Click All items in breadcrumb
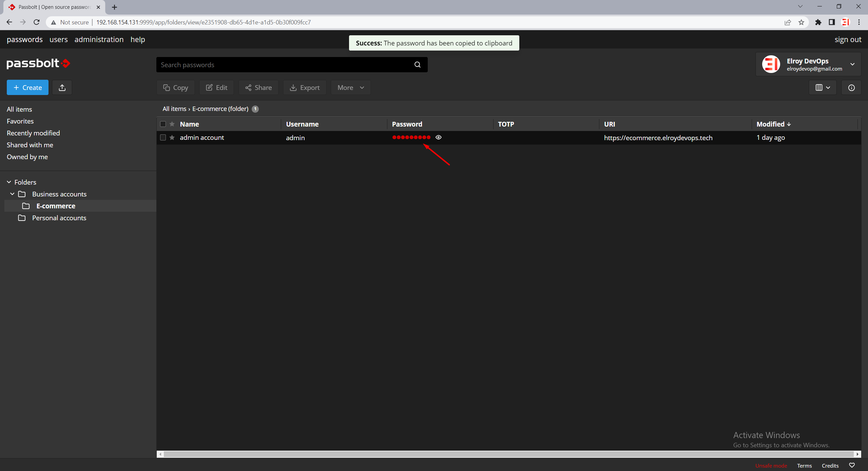 point(174,109)
